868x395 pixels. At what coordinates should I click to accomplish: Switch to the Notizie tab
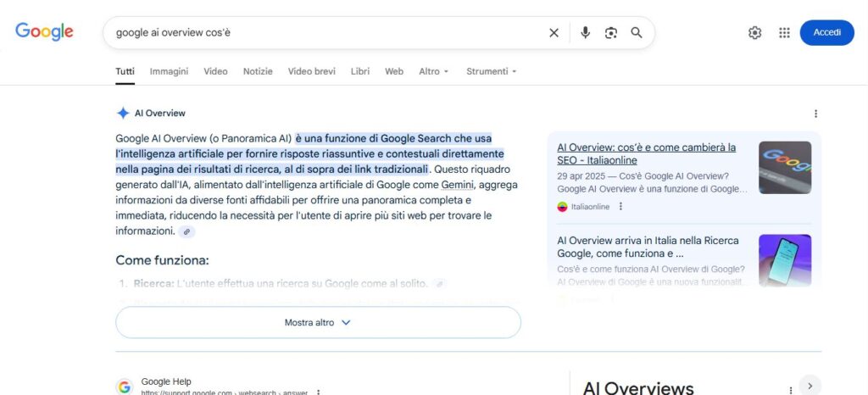click(x=258, y=71)
